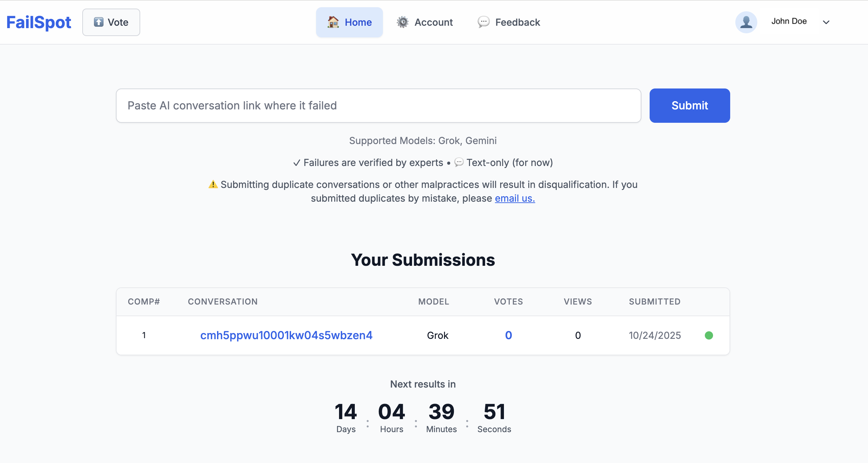Click the conversation link cmh5ppwu10001kw04s5wbzen4
Viewport: 868px width, 463px height.
(286, 335)
